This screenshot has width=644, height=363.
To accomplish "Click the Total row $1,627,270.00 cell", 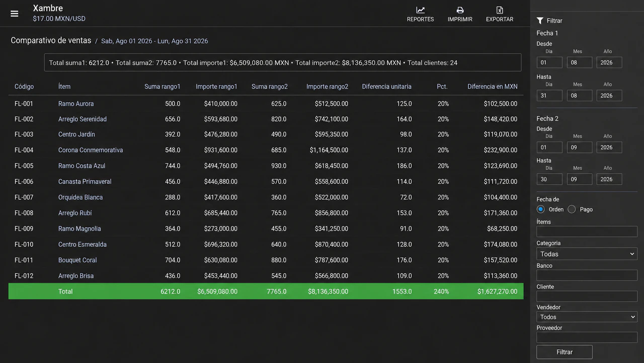I will pyautogui.click(x=497, y=292).
